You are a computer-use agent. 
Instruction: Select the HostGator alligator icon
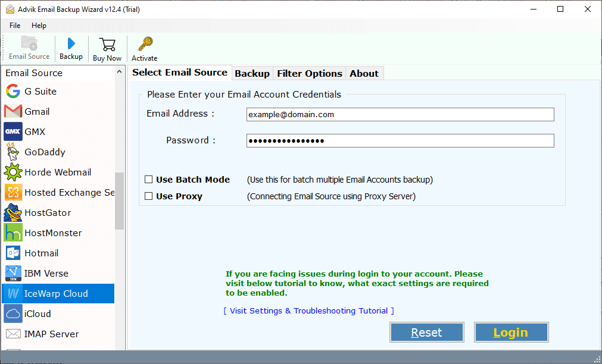point(13,212)
